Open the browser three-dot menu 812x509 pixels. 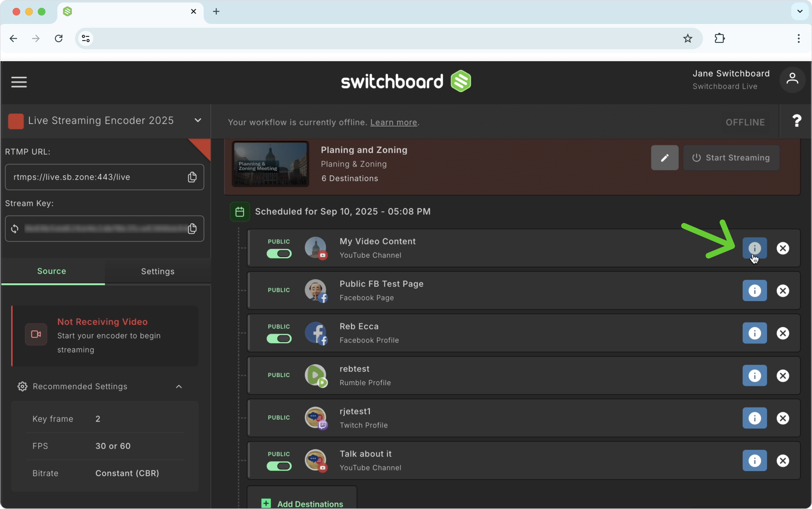(798, 38)
